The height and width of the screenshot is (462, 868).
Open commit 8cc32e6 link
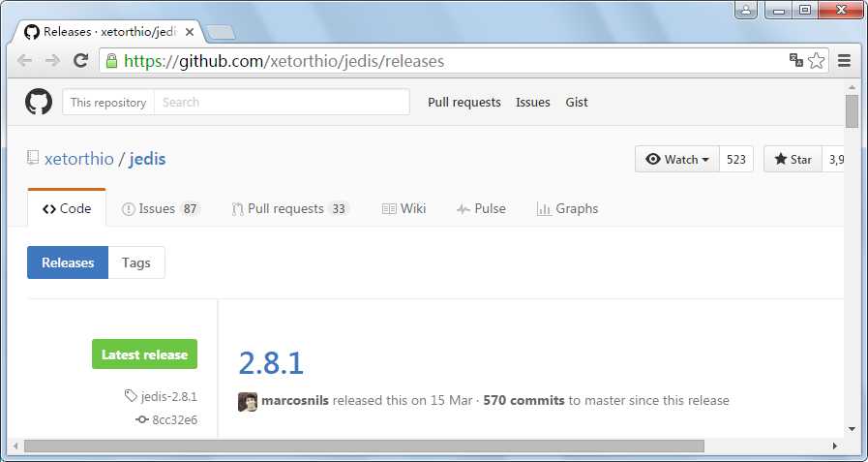(x=174, y=420)
